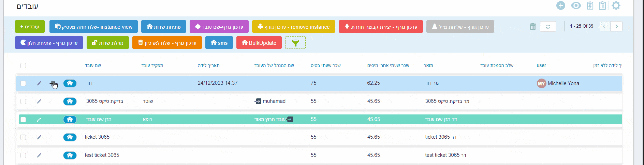Click the refresh list icon button
The height and width of the screenshot is (165, 644).
548,26
